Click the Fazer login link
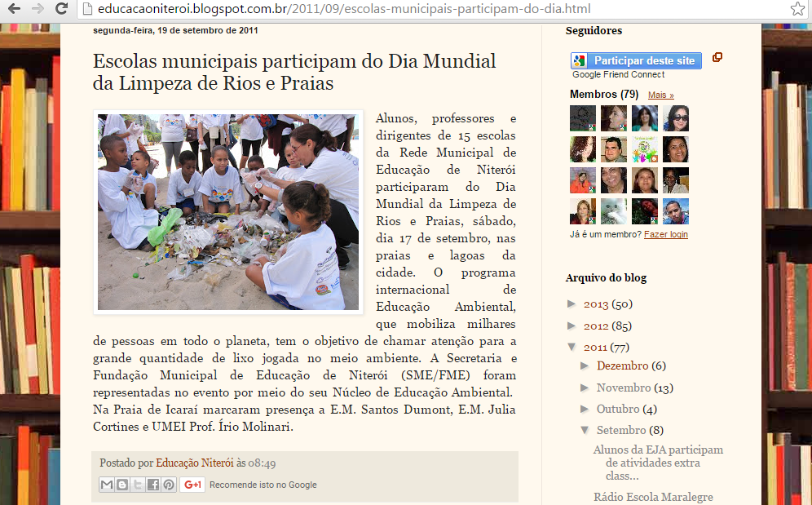This screenshot has width=812, height=505. [x=666, y=234]
